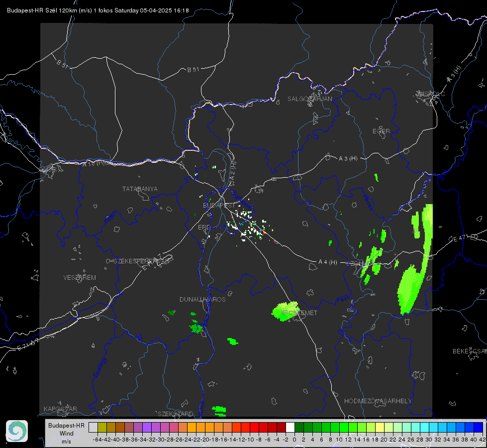Screen dimensions: 487x448
Task: Click the A 4 (H) road label
Action: (328, 262)
